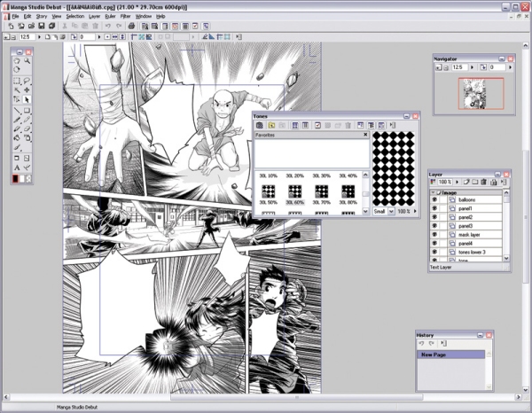Open the File menu
Screen dimensions: 532x413
point(15,16)
